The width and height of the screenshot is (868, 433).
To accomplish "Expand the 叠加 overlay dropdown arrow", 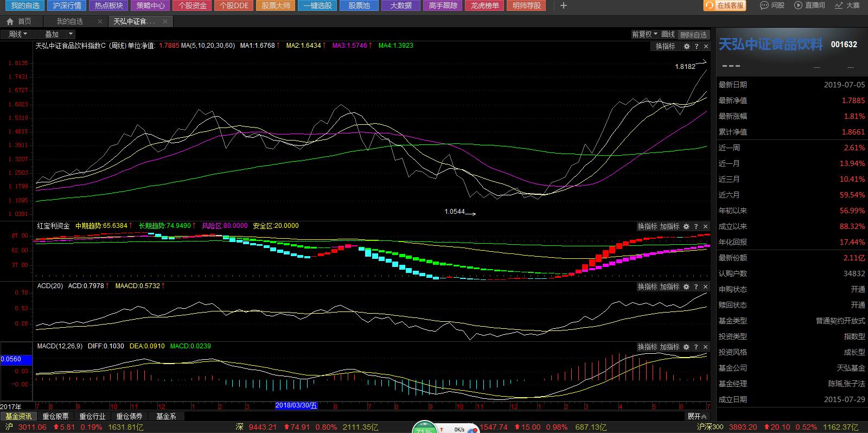I will point(71,34).
